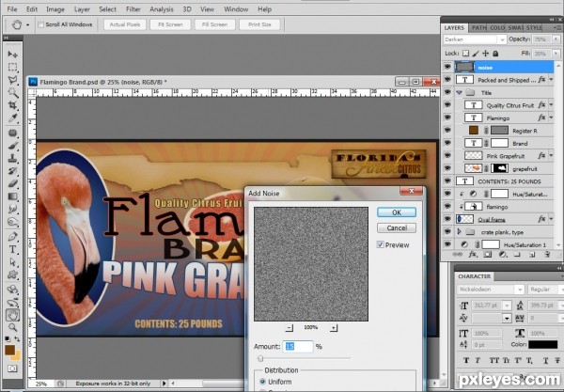Select the Hand tool in toolbox
This screenshot has height=392, width=564.
(12, 316)
